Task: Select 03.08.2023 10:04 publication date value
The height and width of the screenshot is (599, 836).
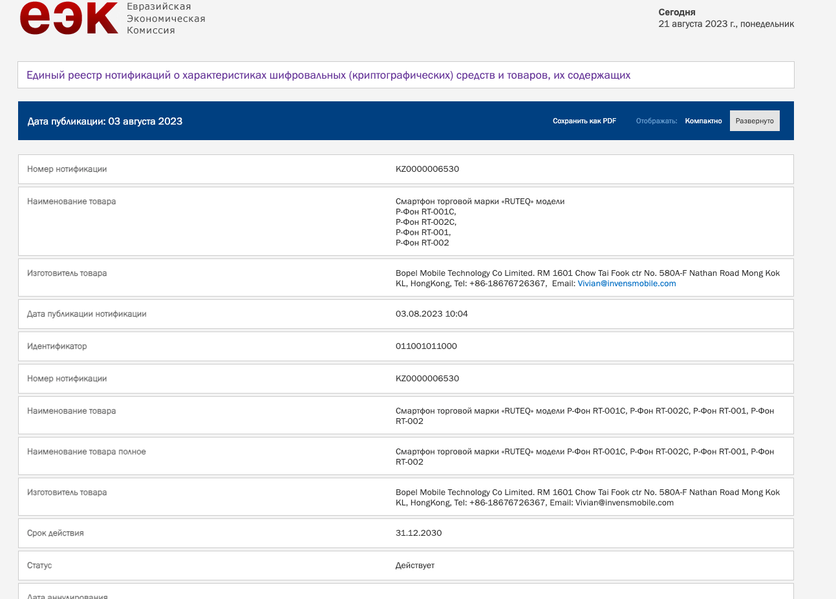Action: point(431,314)
